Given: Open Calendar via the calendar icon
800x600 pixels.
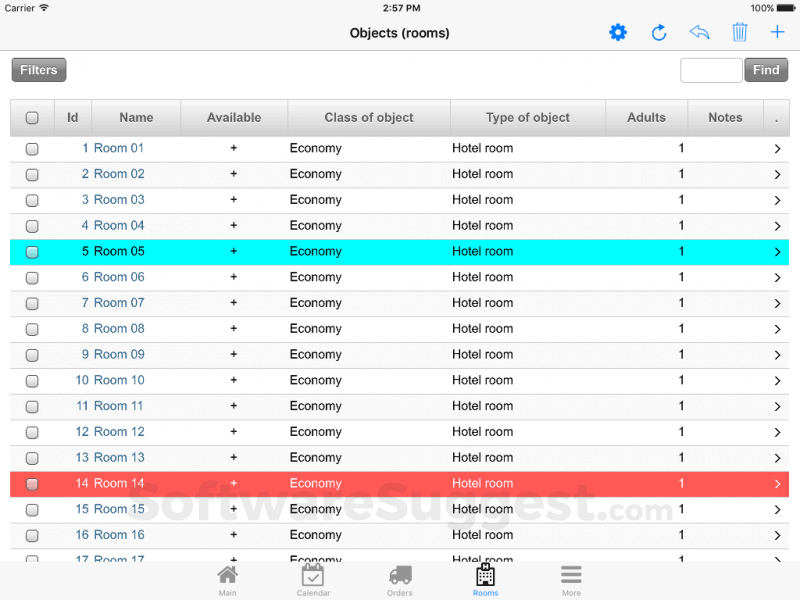Looking at the screenshot, I should [313, 578].
